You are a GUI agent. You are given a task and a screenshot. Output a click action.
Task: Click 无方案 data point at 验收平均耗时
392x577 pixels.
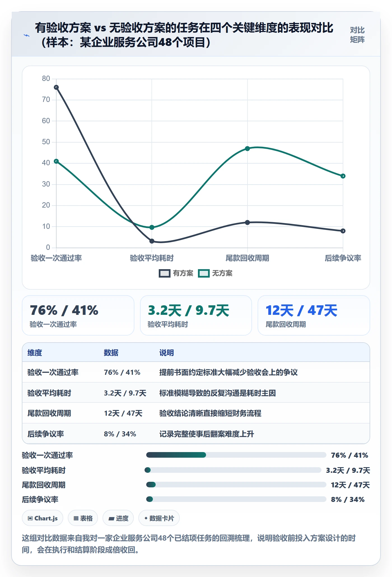click(152, 227)
